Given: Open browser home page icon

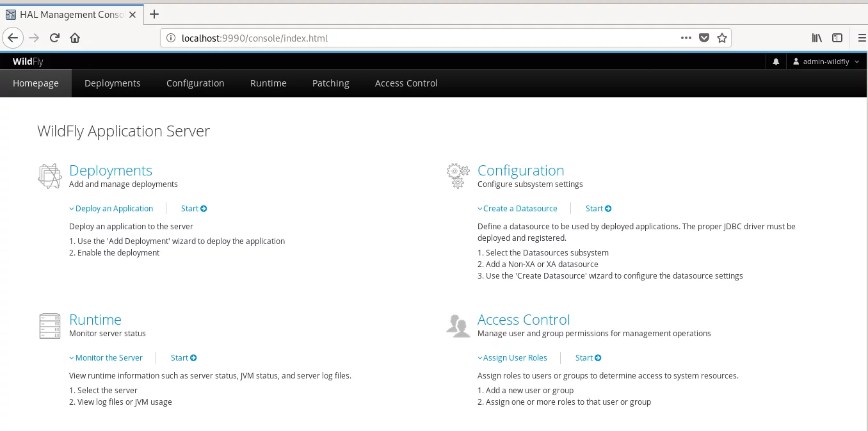Looking at the screenshot, I should (75, 38).
